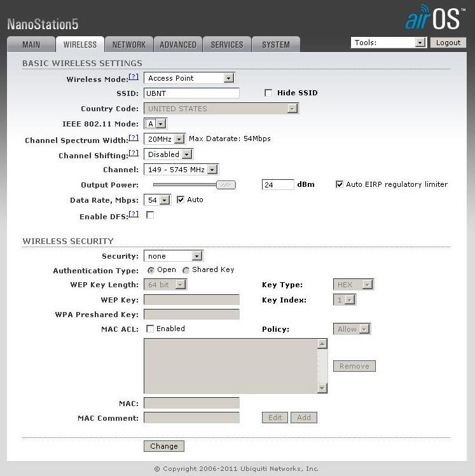Toggle Auto EIRP regulatory limiter checkbox
Screen dimensions: 475x476
340,184
